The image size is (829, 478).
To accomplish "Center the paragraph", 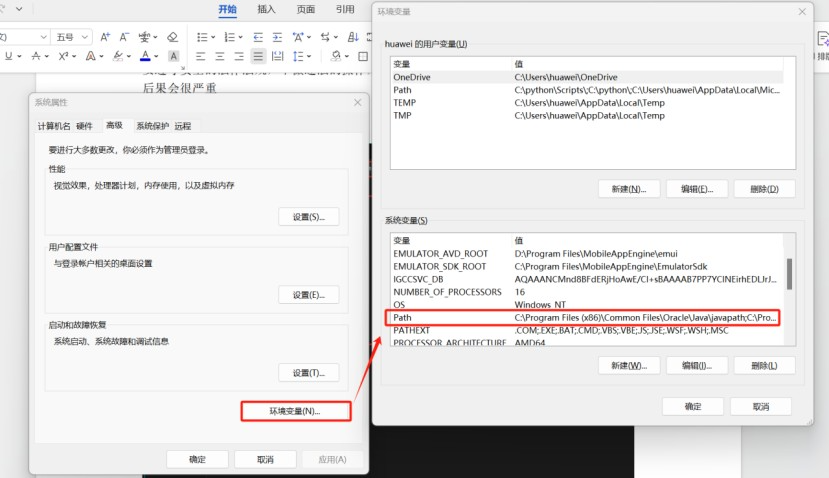I will pyautogui.click(x=220, y=56).
